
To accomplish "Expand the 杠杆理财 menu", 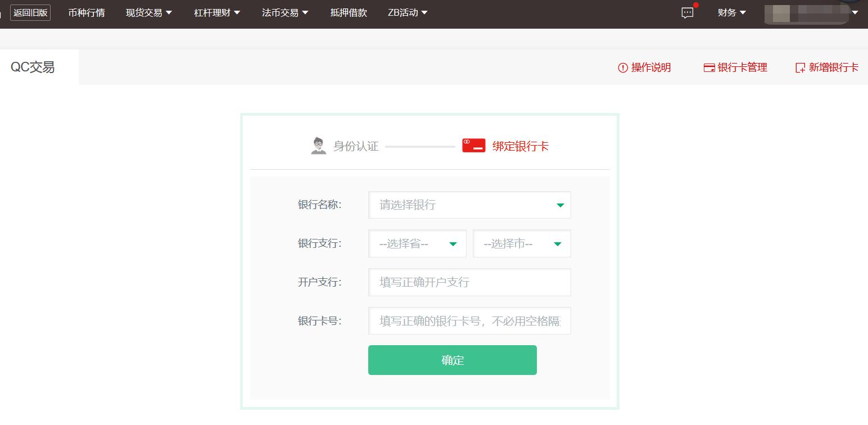I will point(217,12).
